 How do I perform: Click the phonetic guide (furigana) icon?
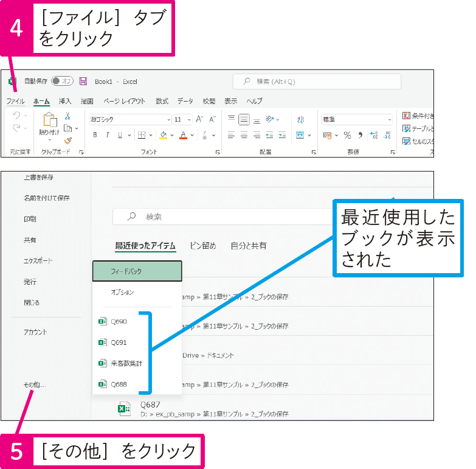tap(205, 135)
